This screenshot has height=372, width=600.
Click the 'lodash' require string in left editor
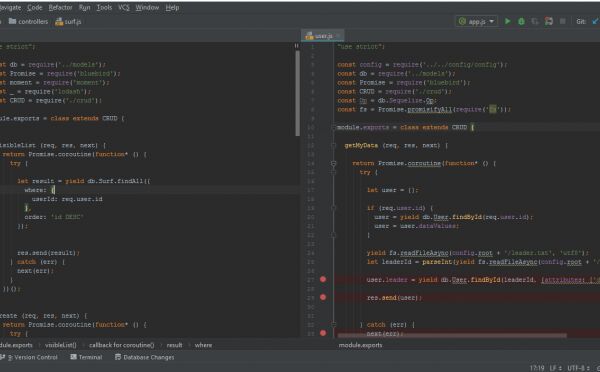pos(69,91)
